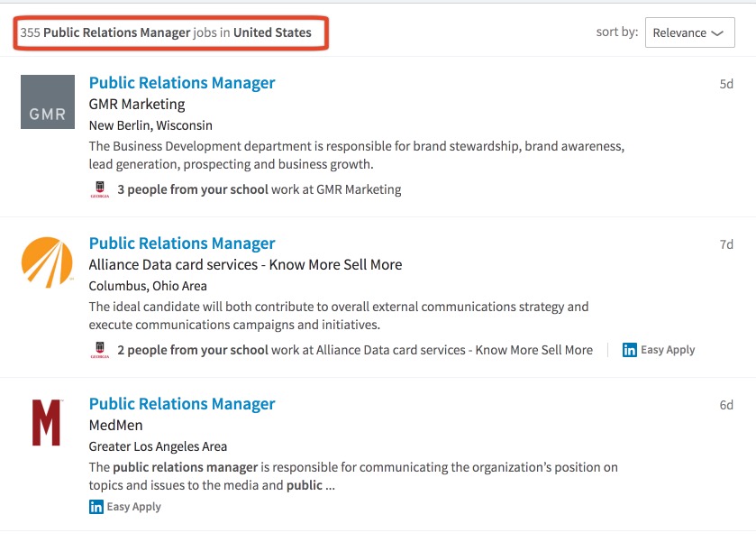The height and width of the screenshot is (542, 756).
Task: Select the Alliance Data card services company name
Action: (245, 265)
